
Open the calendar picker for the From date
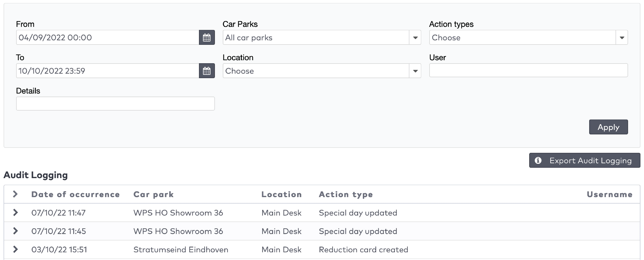[207, 37]
